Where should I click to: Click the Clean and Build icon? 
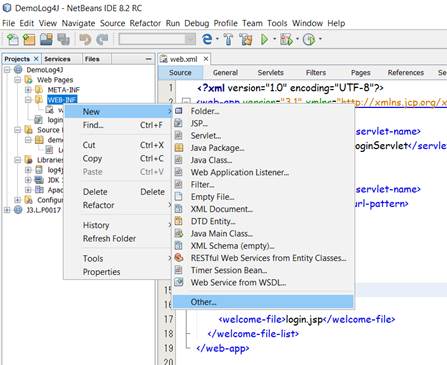[x=246, y=39]
